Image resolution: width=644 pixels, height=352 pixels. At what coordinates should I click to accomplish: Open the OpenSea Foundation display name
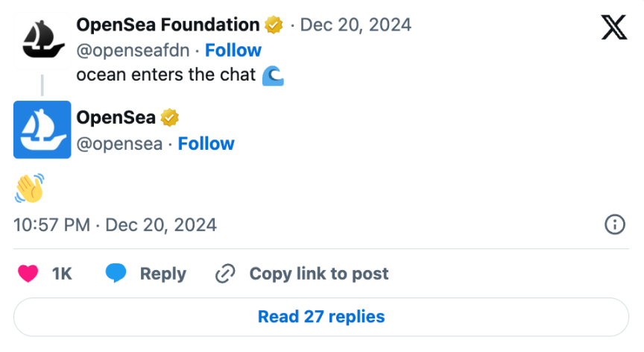coord(168,25)
